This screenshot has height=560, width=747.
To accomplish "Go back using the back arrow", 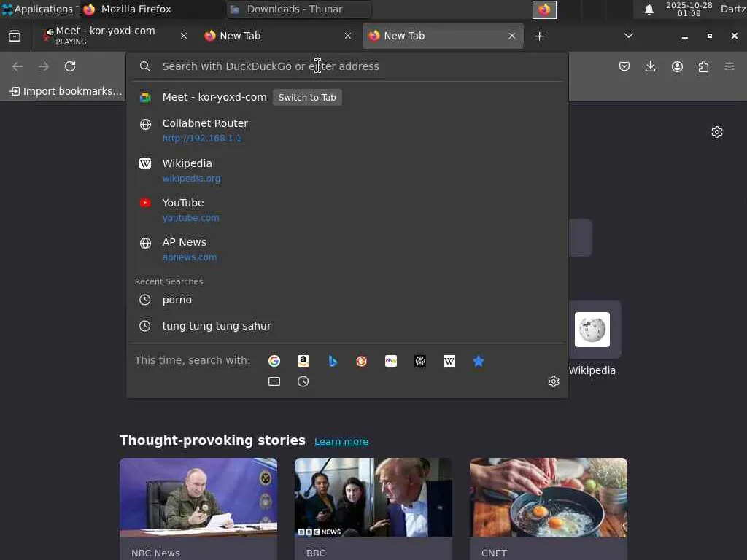I will pos(18,66).
